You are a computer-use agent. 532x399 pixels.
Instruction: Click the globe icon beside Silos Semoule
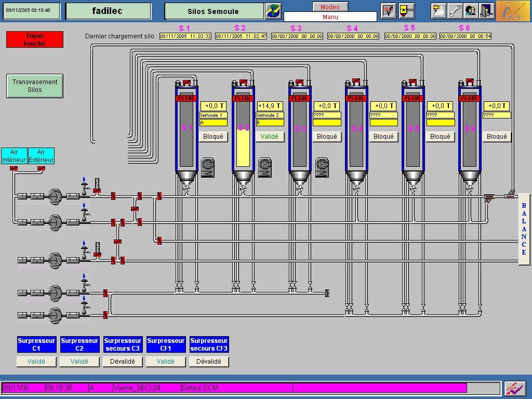(x=273, y=11)
